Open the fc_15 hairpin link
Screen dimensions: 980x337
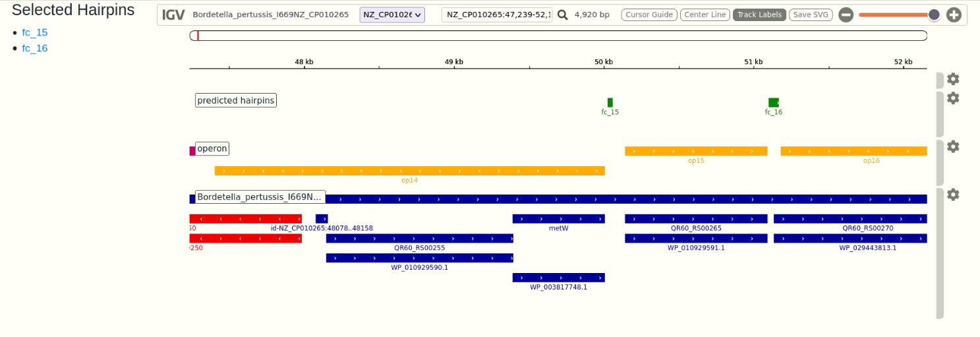(x=35, y=32)
